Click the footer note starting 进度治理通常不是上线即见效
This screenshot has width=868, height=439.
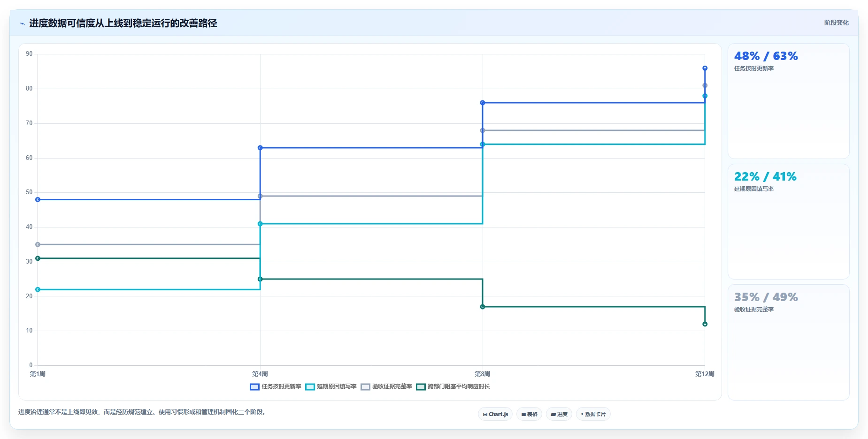coord(143,412)
